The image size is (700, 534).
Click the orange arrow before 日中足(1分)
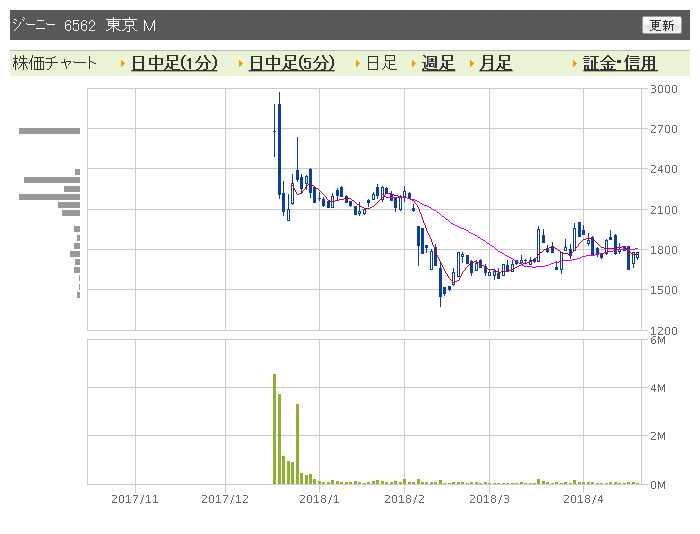click(123, 64)
